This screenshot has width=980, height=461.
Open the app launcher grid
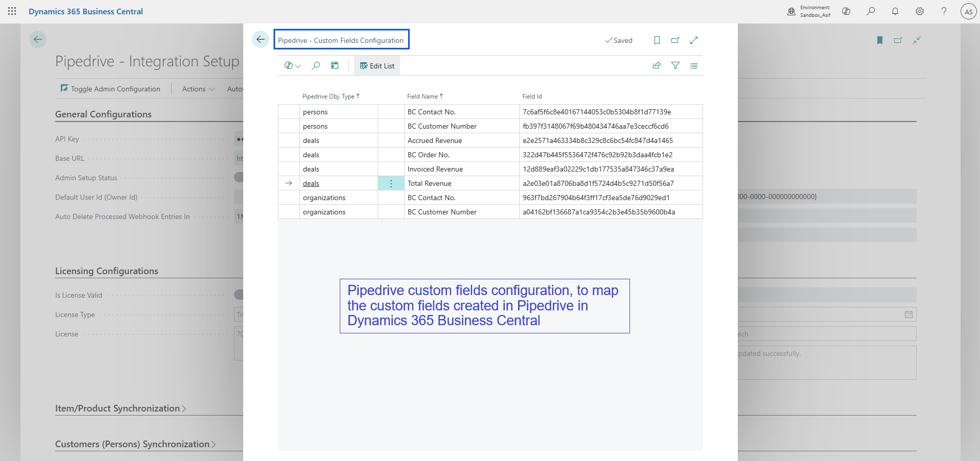[12, 11]
